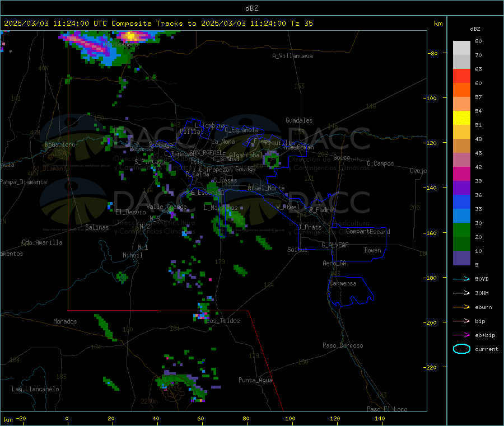Click the 'Salinas' map label

[97, 227]
